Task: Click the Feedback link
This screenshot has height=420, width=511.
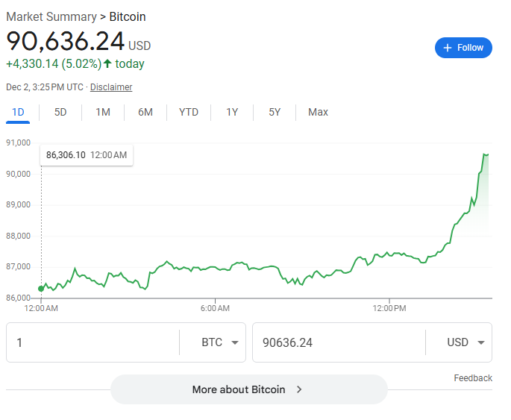Action: [x=473, y=378]
